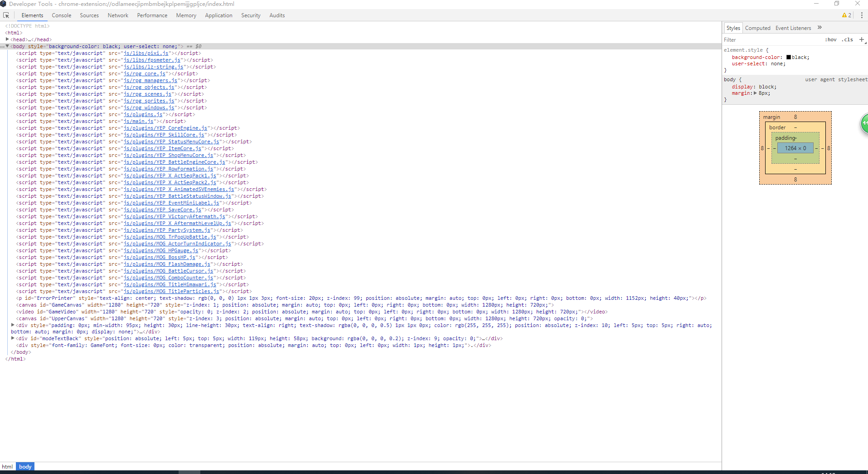Select the ErrorPrinter paragraph element line
The image size is (868, 474).
click(x=361, y=298)
